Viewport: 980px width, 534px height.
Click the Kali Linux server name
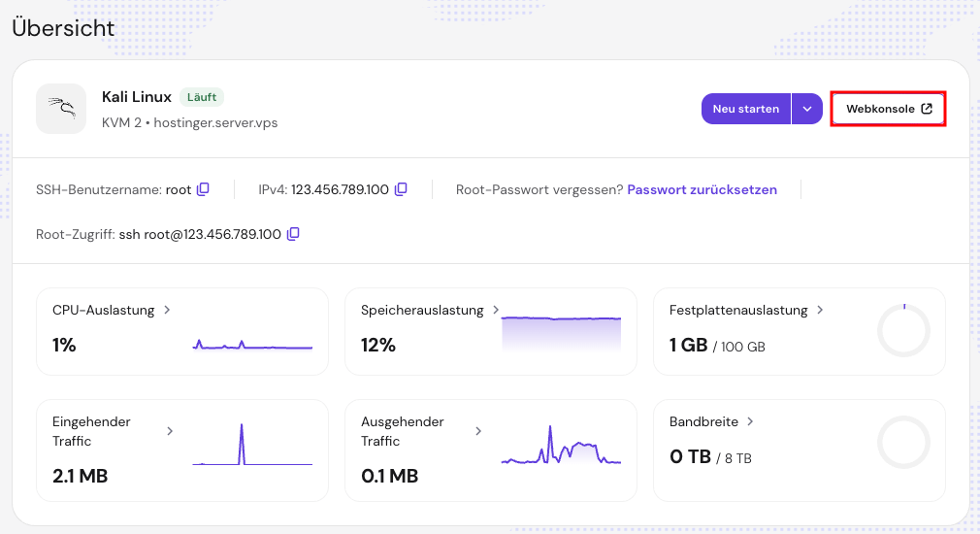(x=136, y=97)
